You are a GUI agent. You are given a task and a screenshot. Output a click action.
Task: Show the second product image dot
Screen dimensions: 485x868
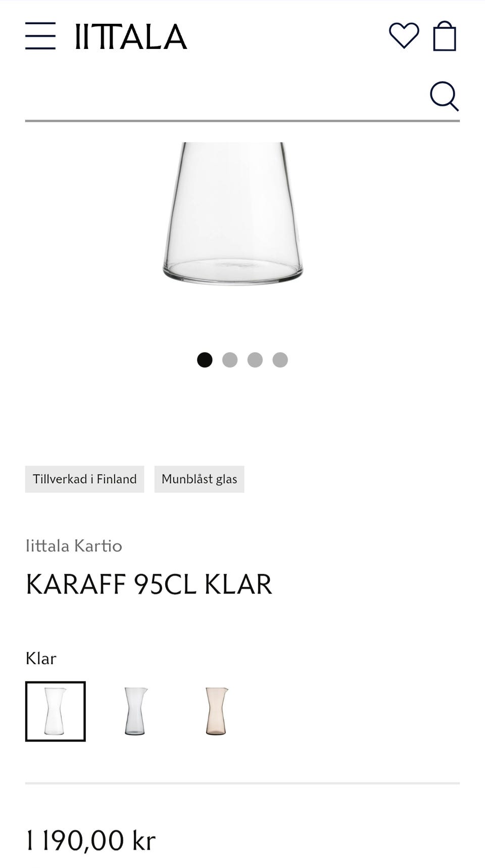(x=230, y=360)
